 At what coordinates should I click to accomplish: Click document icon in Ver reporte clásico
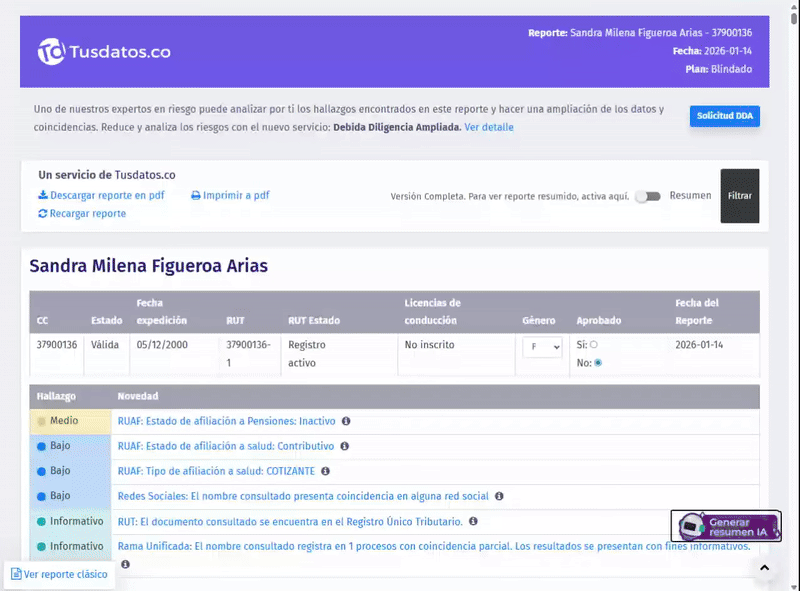click(x=16, y=574)
